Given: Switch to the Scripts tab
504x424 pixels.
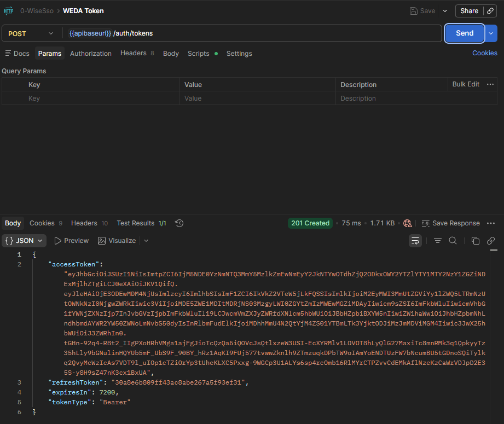Looking at the screenshot, I should pyautogui.click(x=202, y=54).
